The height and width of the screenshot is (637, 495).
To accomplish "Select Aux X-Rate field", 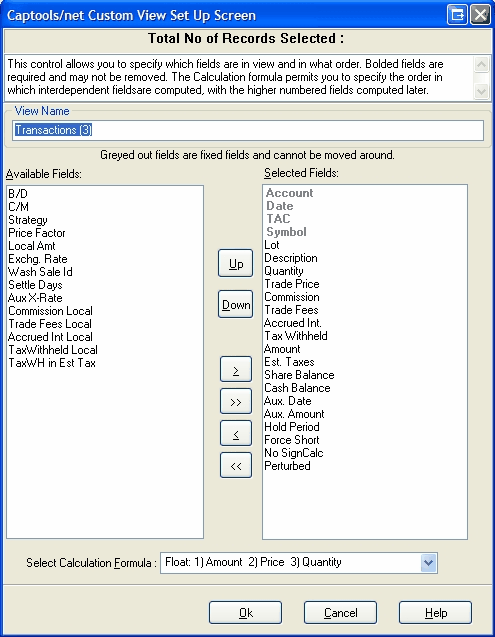I will pos(35,298).
